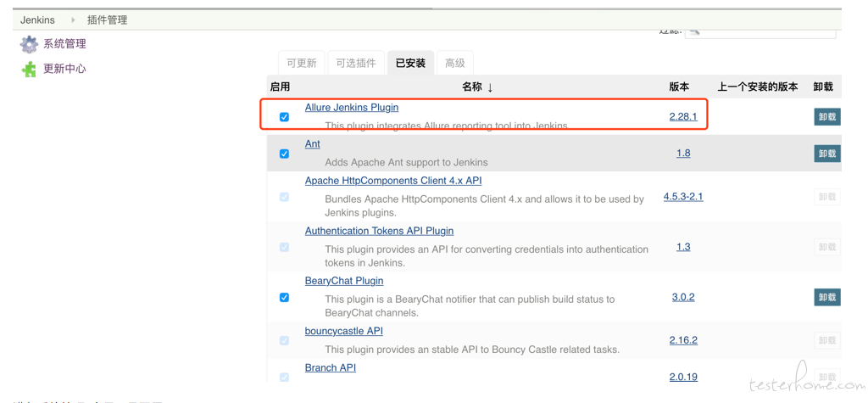Click text 'Adds Apache Ant support to Jenkins'
Screen dimensions: 868x403
click(406, 162)
